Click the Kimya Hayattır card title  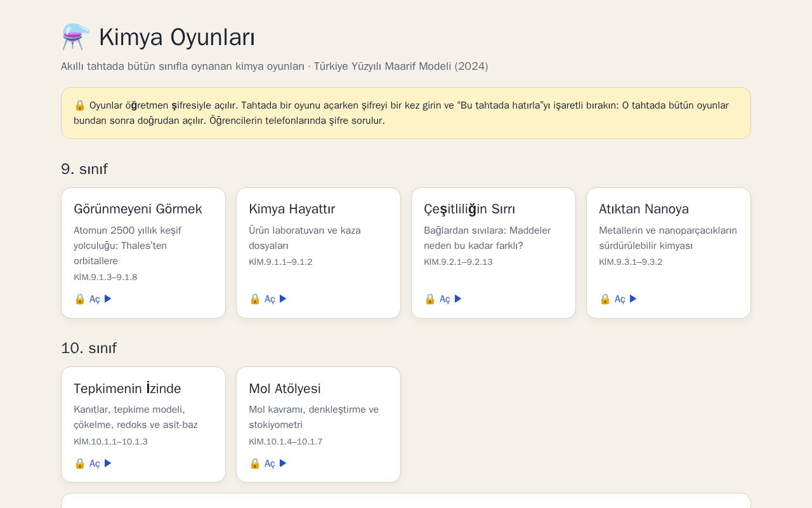tap(292, 209)
